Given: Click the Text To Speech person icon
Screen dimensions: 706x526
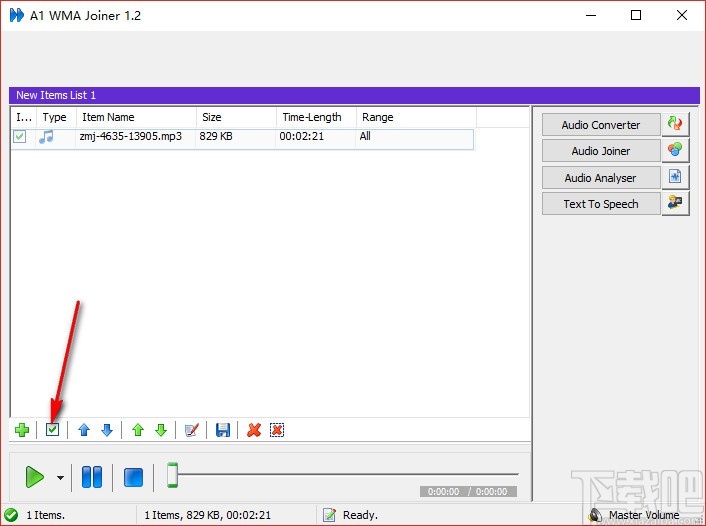Looking at the screenshot, I should point(675,204).
